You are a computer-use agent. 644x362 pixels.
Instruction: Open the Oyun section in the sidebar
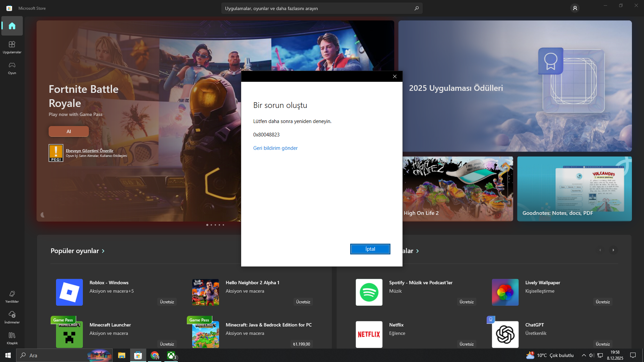point(12,68)
